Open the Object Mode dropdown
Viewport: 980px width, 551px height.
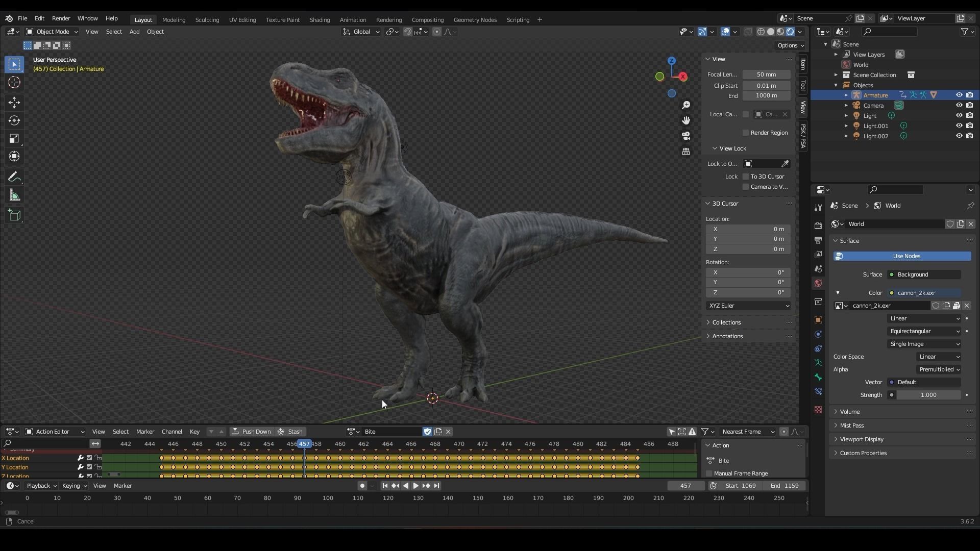52,32
